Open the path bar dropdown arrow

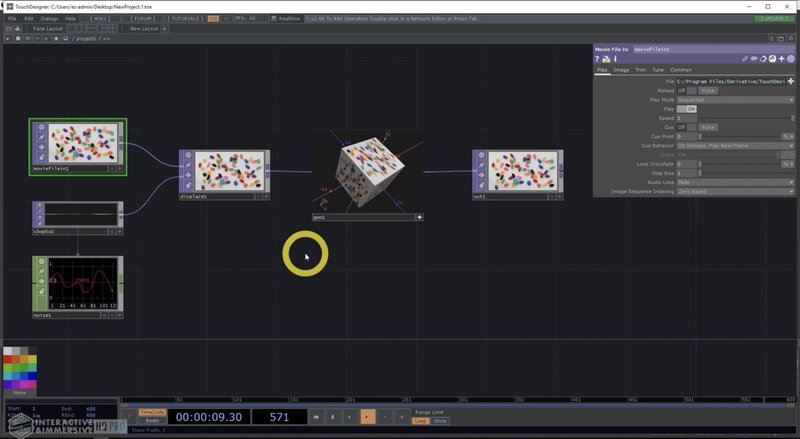(8, 39)
